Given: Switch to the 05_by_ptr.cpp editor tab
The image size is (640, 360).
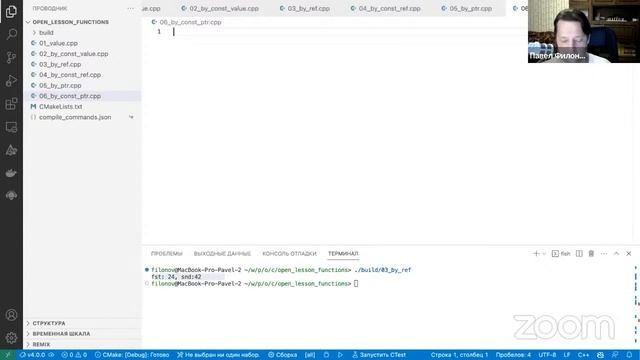Looking at the screenshot, I should (467, 9).
